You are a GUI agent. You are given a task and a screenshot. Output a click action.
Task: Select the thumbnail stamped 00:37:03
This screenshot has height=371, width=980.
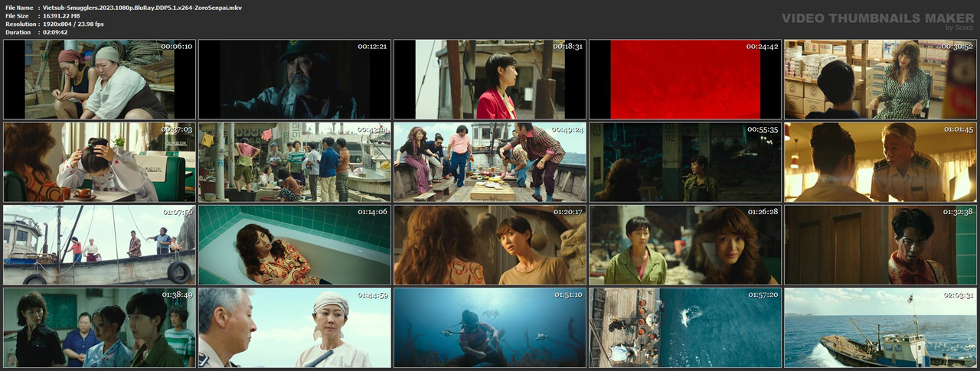100,162
